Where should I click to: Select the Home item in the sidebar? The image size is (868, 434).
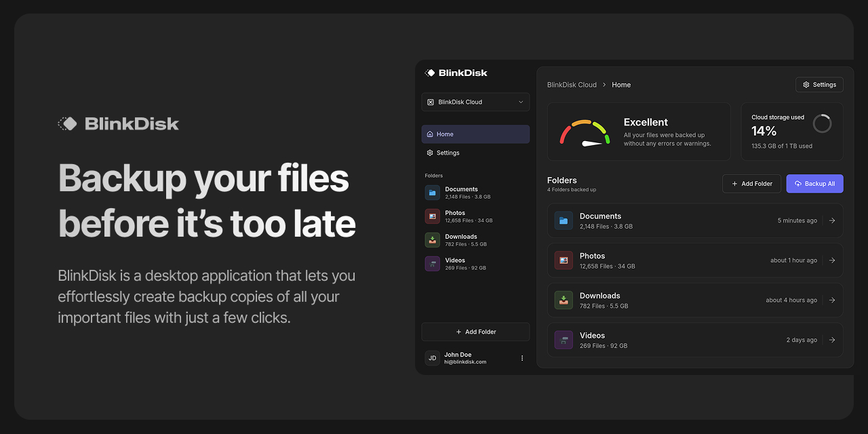tap(475, 134)
